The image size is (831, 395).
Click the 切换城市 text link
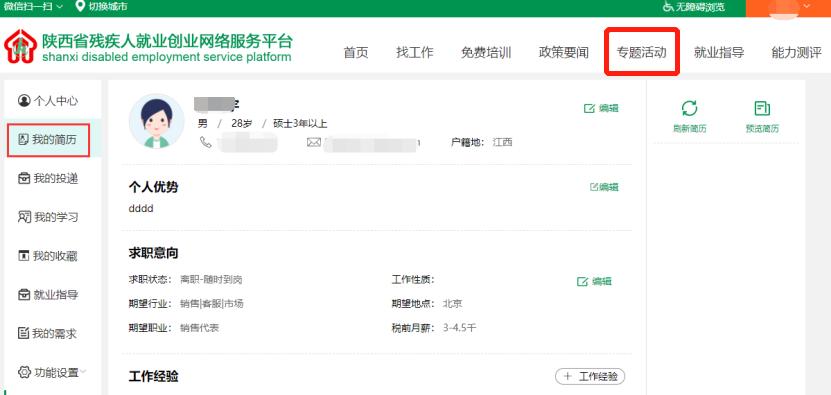click(x=108, y=6)
